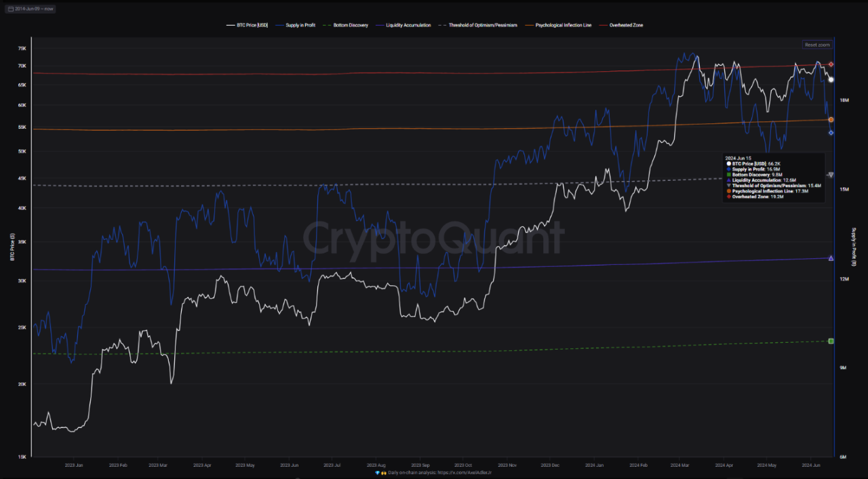Viewport: 868px width, 479px height.
Task: Click the Reset zoom button
Action: pos(817,44)
